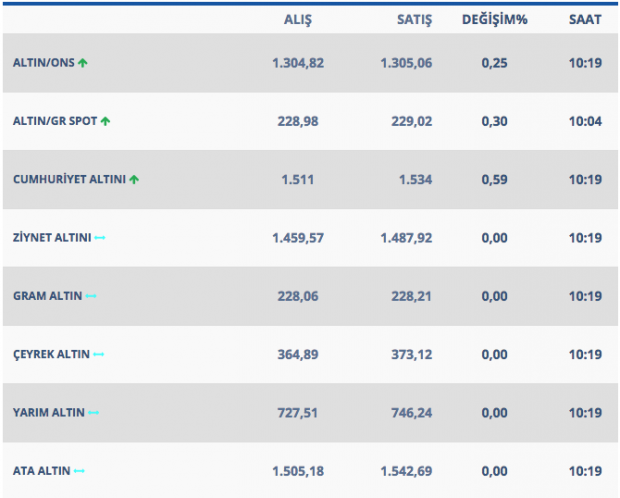Viewport: 620px width, 498px height.
Task: Click green up arrow beside ALTIN/ONS
Action: [83, 63]
